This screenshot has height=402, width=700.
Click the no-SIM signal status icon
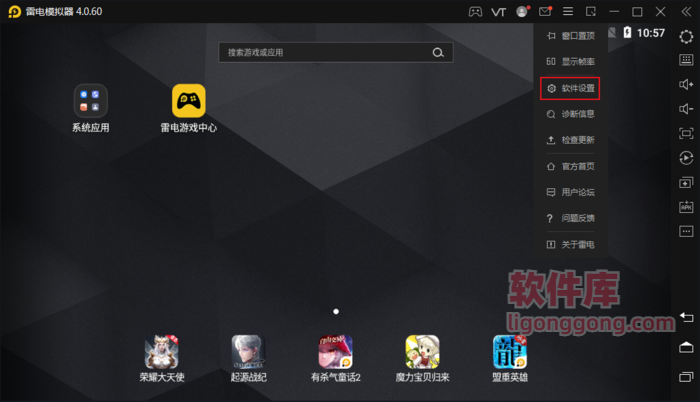point(612,32)
